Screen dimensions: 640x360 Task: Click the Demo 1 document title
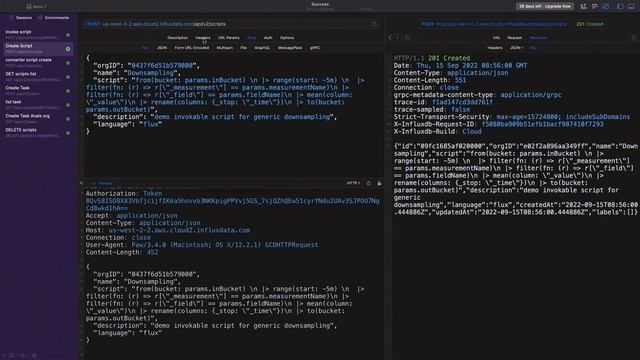tap(36, 6)
